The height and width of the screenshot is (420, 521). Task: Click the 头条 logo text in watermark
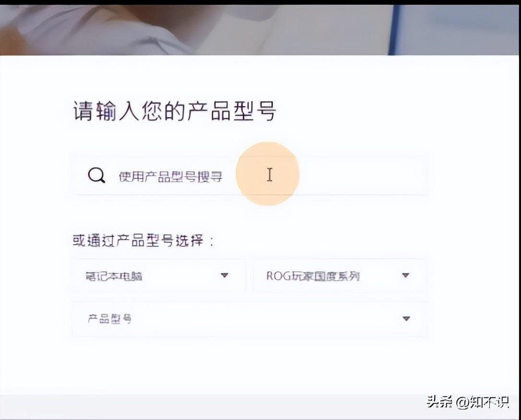[x=439, y=402]
